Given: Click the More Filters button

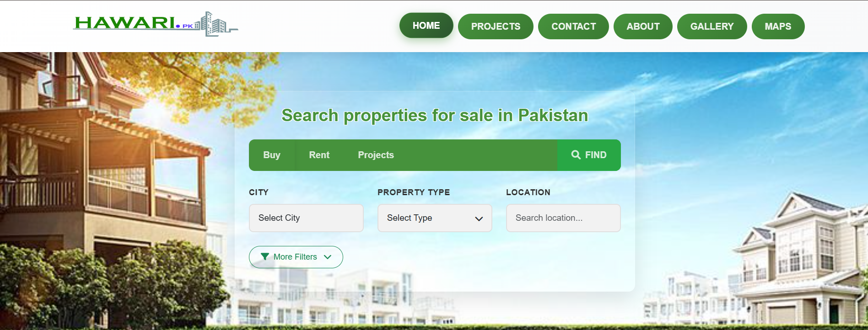Looking at the screenshot, I should pyautogui.click(x=296, y=257).
